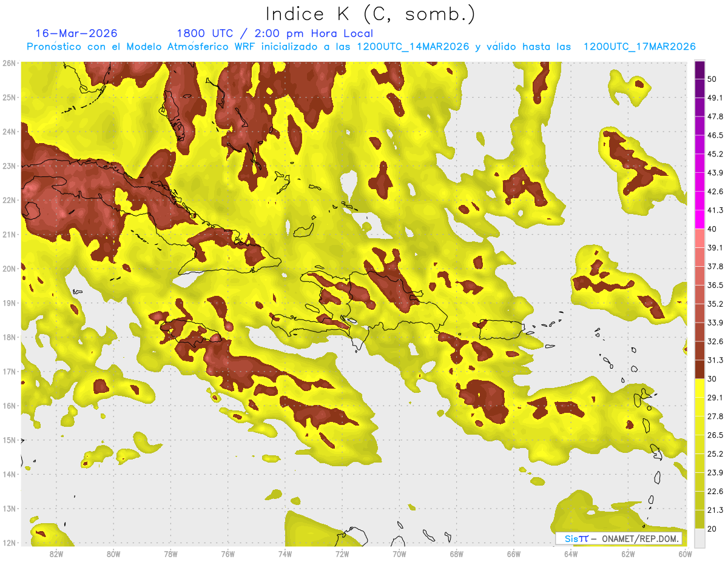Click the chart title 'Indice K (C, somb.)'
728x562 pixels.
pos(371,14)
